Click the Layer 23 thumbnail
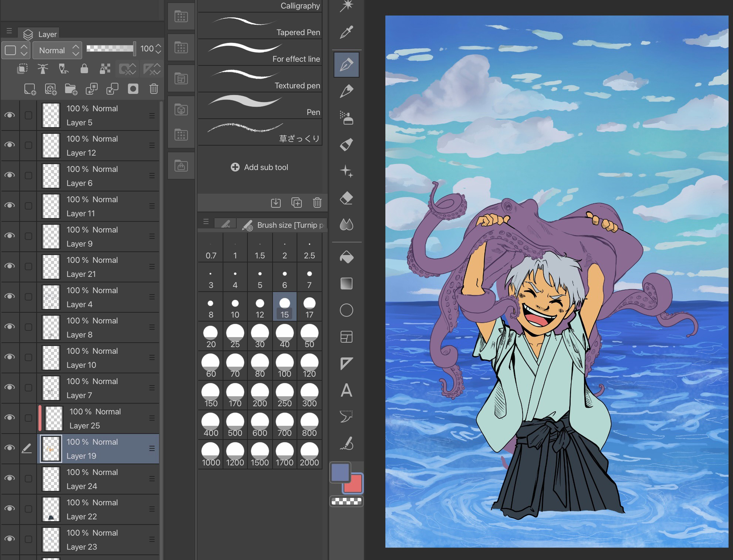733x560 pixels. click(51, 539)
